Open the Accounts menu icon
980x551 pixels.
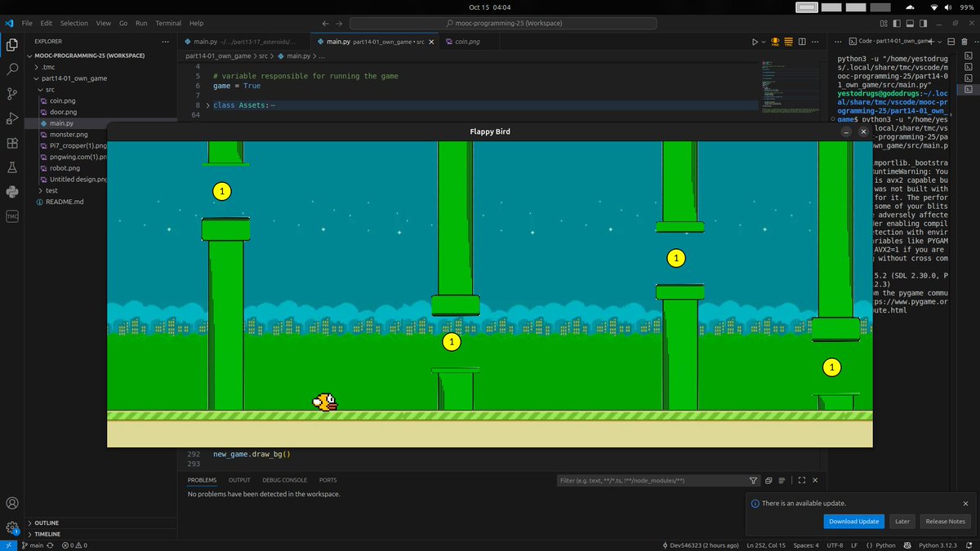point(12,504)
